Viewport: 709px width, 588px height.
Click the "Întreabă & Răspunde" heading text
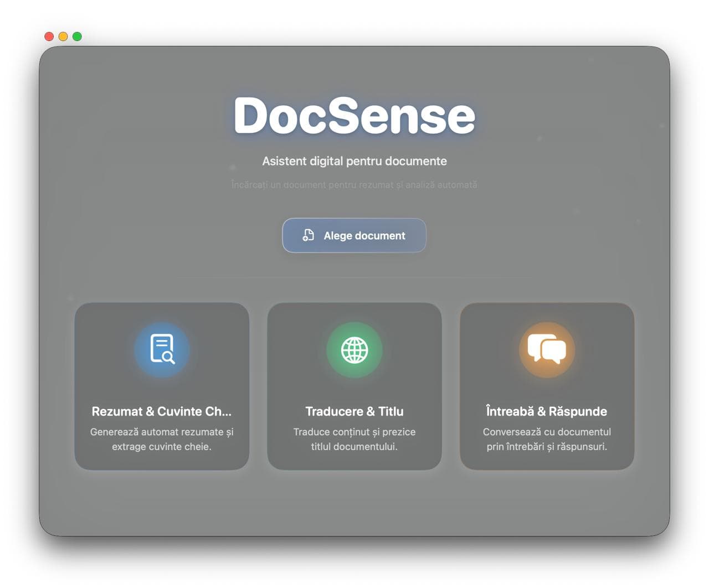(547, 411)
